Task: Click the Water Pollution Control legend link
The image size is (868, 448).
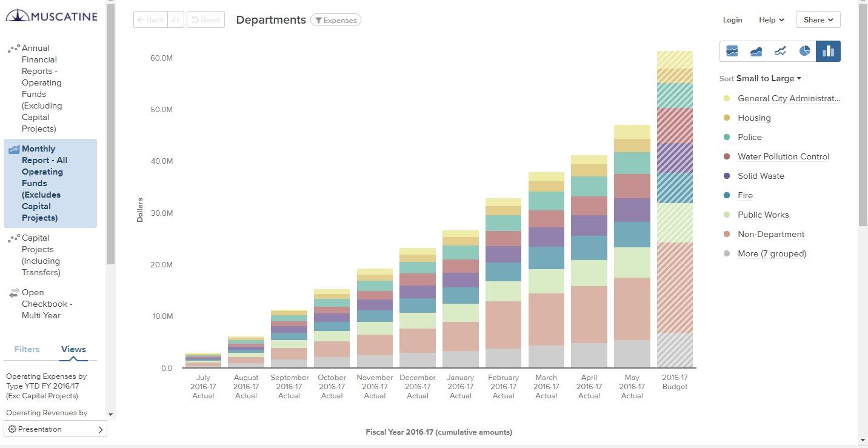Action: coord(783,156)
